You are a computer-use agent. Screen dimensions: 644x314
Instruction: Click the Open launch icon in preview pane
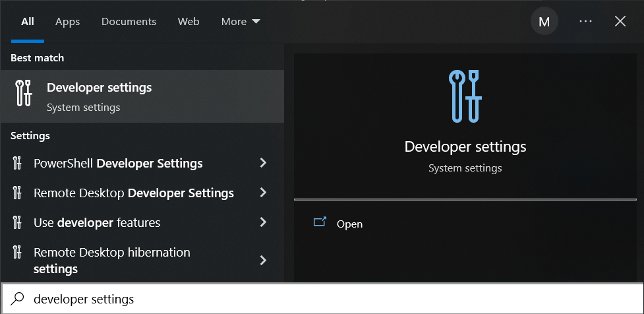click(320, 222)
